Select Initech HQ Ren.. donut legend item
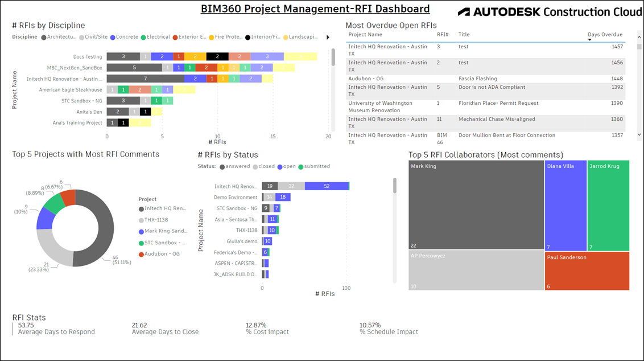The height and width of the screenshot is (361, 644). click(x=162, y=208)
